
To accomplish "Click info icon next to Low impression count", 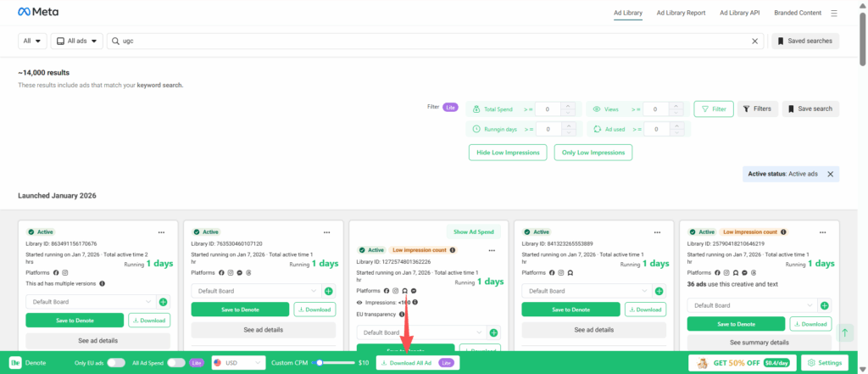I will [x=452, y=250].
